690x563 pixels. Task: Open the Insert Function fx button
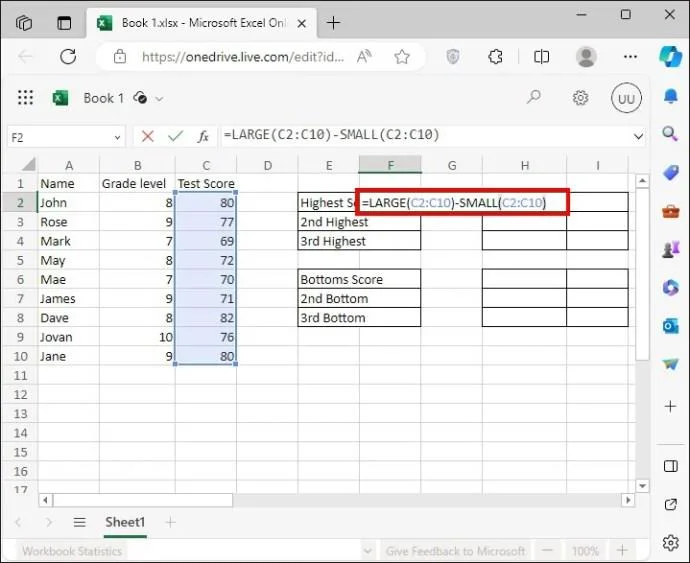[x=203, y=136]
